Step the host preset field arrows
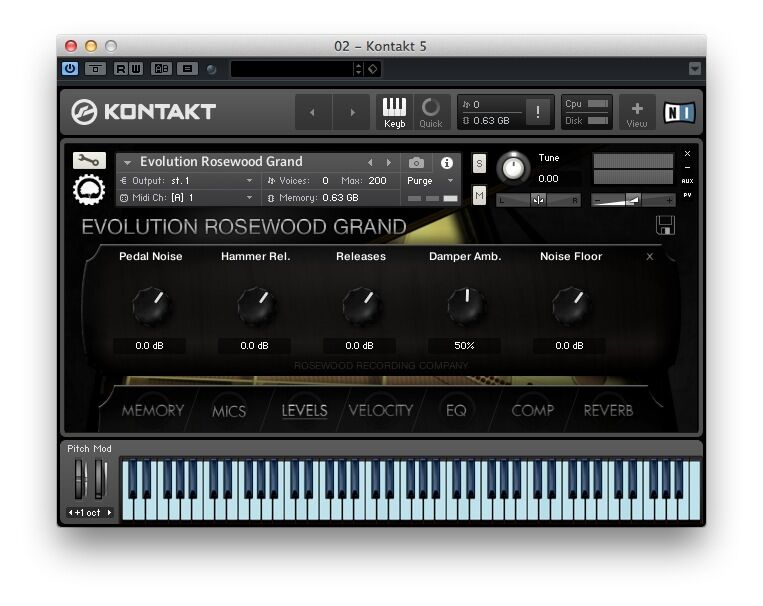The height and width of the screenshot is (606, 763). (x=359, y=69)
